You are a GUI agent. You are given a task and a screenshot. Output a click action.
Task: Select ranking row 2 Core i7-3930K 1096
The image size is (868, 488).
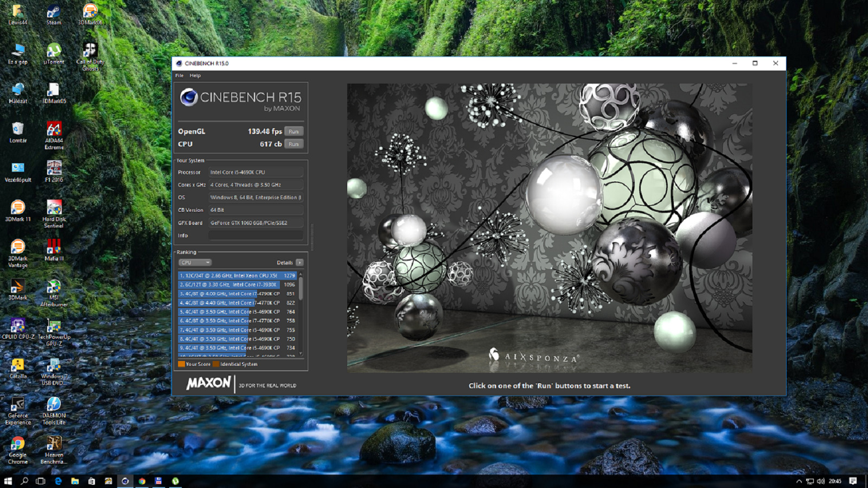237,284
